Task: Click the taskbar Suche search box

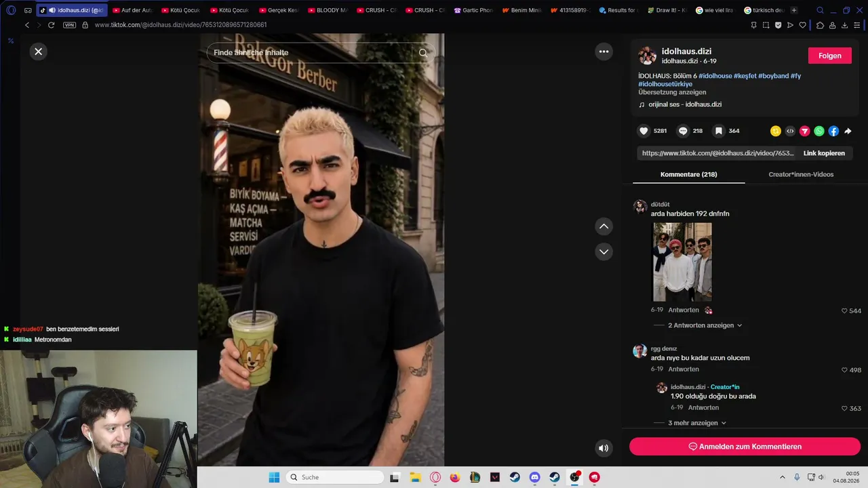Action: point(335,477)
